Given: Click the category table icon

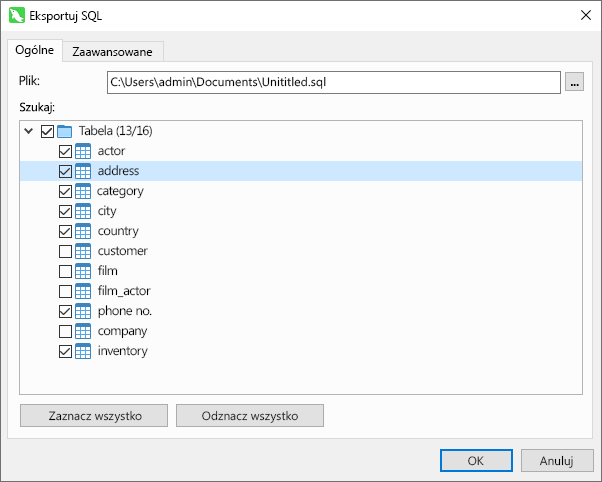Looking at the screenshot, I should pos(83,191).
